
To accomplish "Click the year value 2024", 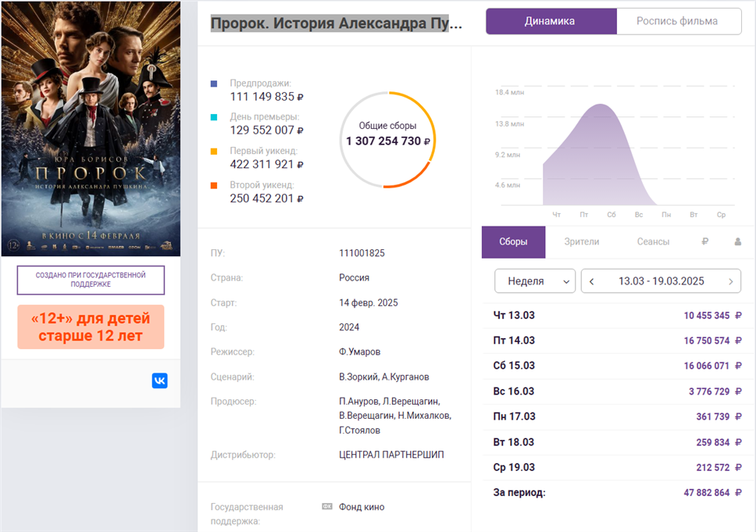I will [349, 327].
